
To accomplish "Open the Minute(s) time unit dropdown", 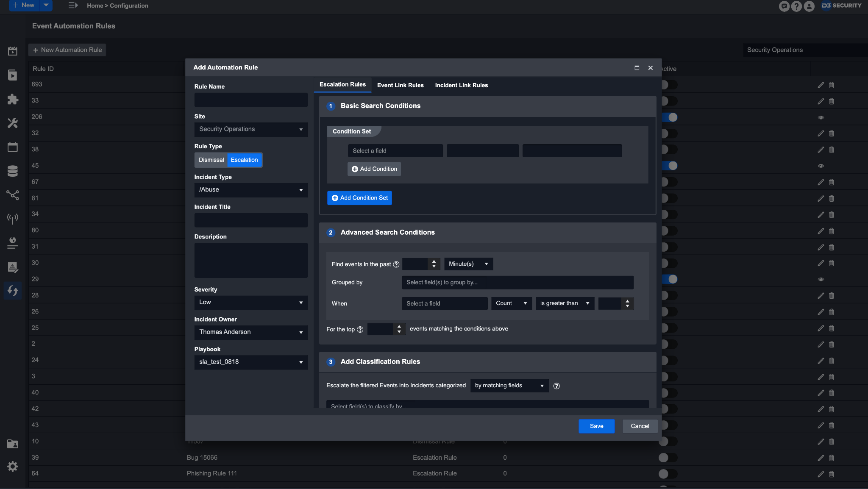I will 468,264.
